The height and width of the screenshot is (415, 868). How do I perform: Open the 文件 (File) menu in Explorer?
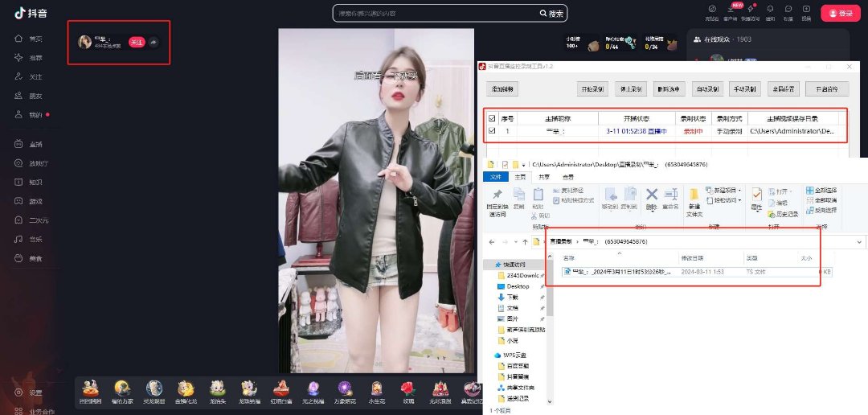[x=495, y=177]
